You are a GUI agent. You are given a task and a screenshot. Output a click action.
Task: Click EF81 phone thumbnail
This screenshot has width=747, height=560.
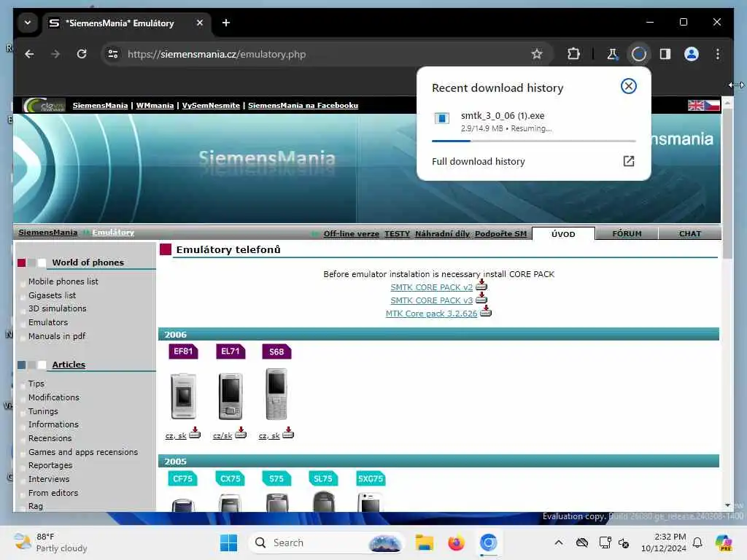click(x=183, y=396)
